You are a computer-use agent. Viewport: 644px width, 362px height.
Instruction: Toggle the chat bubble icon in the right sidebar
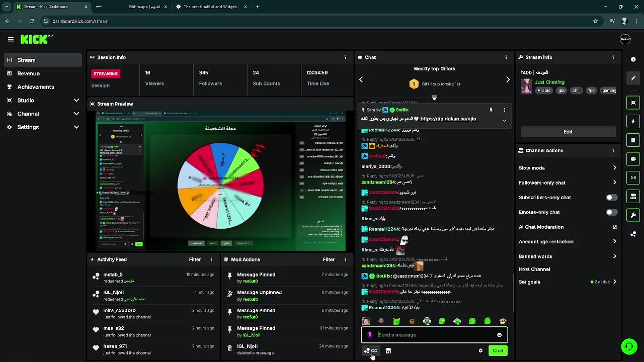pyautogui.click(x=633, y=159)
